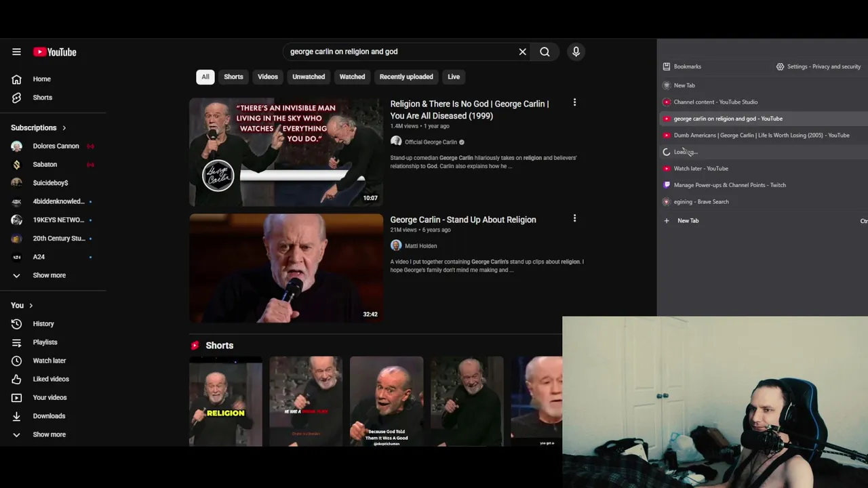The height and width of the screenshot is (488, 868).
Task: Select the Recently uploaded filter chip
Action: click(406, 77)
